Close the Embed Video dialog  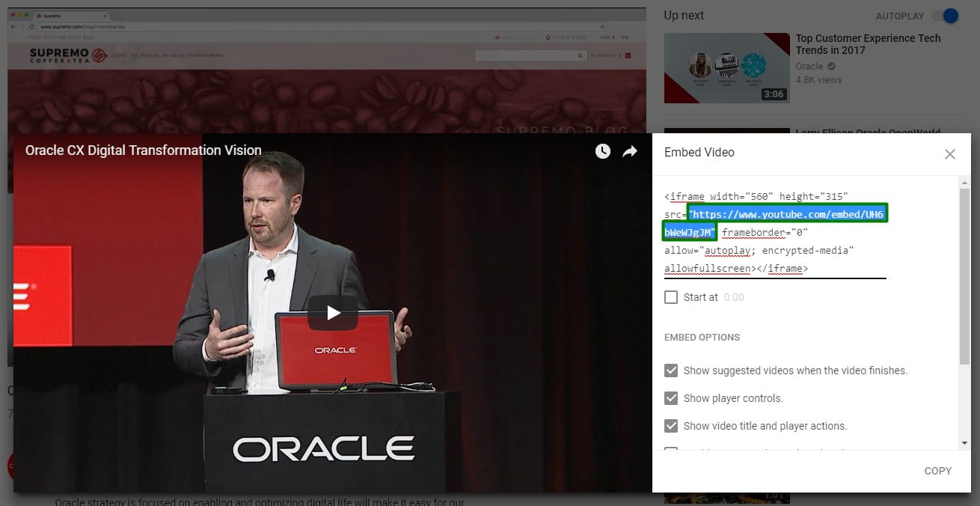950,154
